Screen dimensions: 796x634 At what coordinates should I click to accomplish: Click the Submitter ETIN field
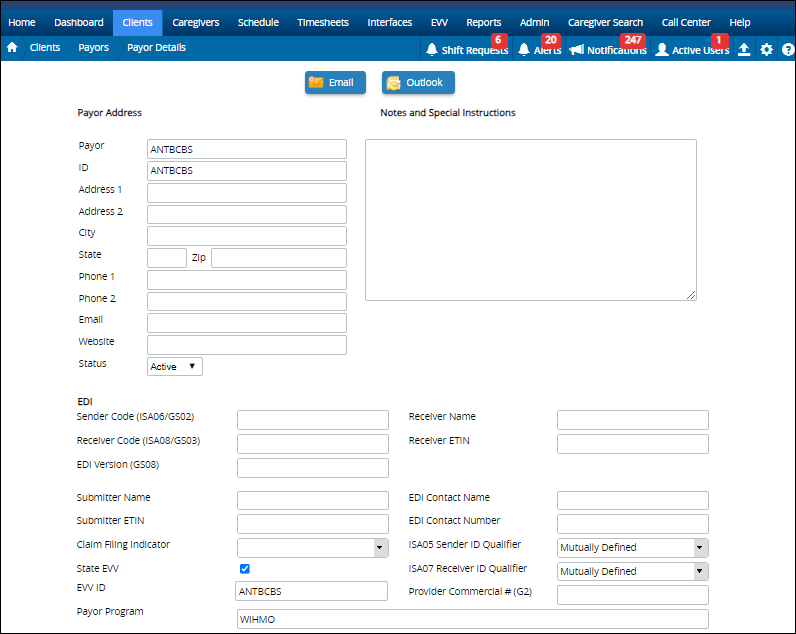click(x=313, y=524)
